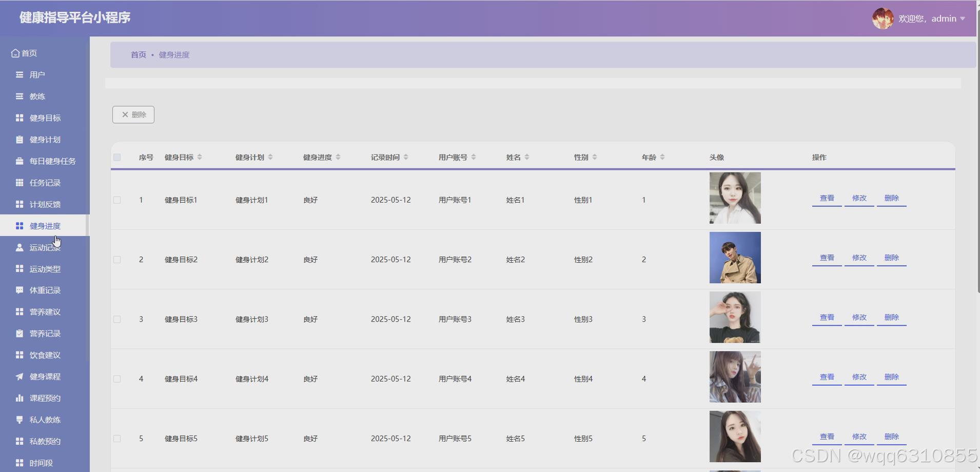Sort the 健身目标 column ascending
This screenshot has height=472, width=980.
click(x=200, y=155)
